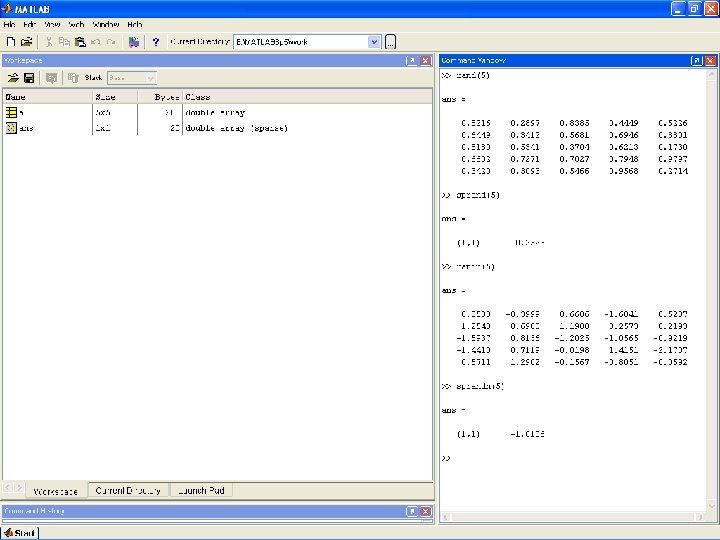Switch to the Launch Pad tab
This screenshot has height=540, width=720.
201,490
